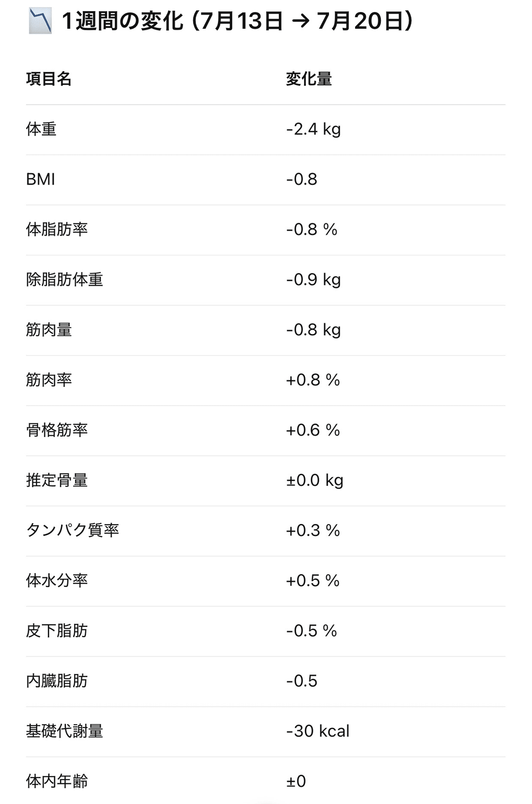Select the 皮下脂肪 row label
Viewport: 532px width, 804px height.
pos(57,631)
